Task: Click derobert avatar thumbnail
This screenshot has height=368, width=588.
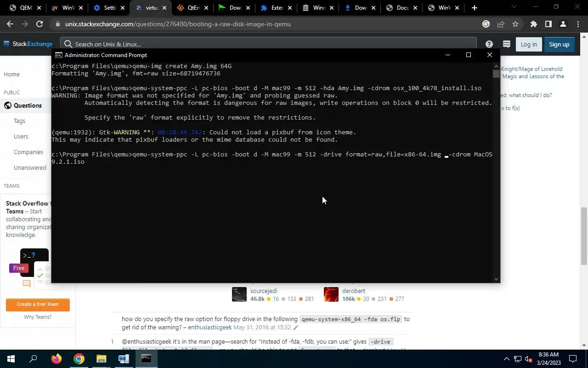Action: tap(331, 294)
